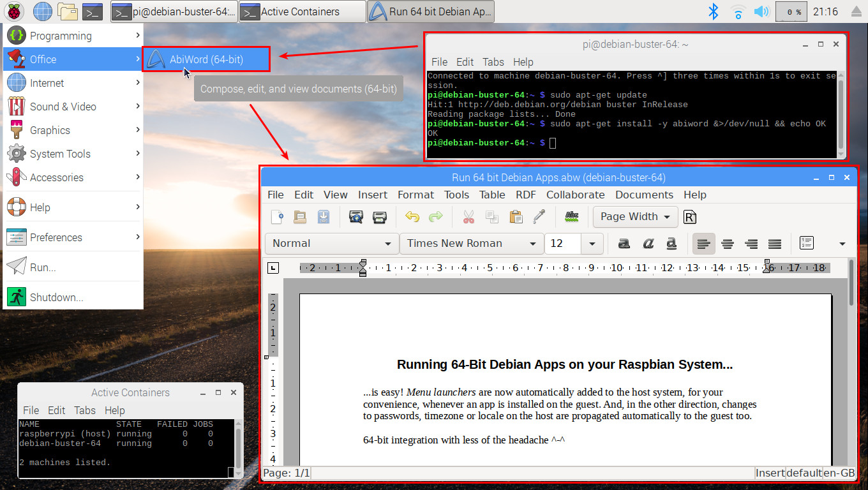Click the Insert mode indicator in status bar
This screenshot has height=490, width=868.
(770, 473)
